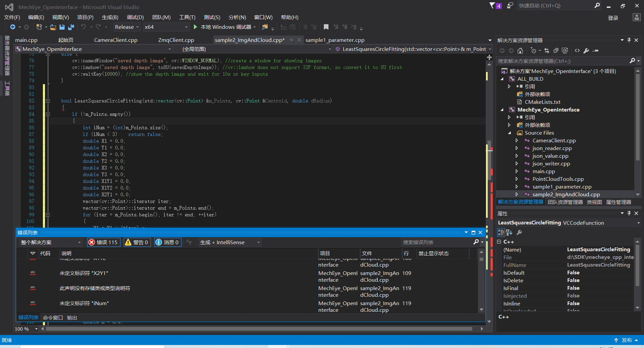Image resolution: width=644 pixels, height=348 pixels.
Task: Toggle the pin on the sample2_ImgAndCloud.cpp tab
Action: (291, 40)
